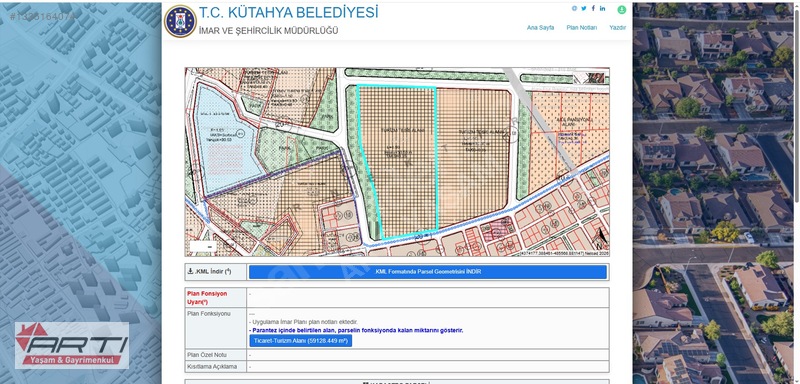The image size is (800, 384).
Task: Open the LinkedIn share icon
Action: pyautogui.click(x=603, y=8)
